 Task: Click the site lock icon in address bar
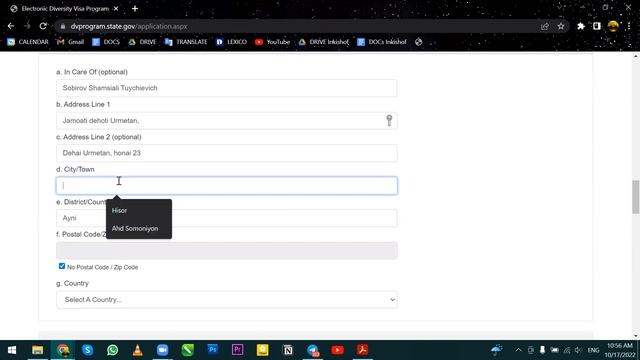(x=62, y=27)
